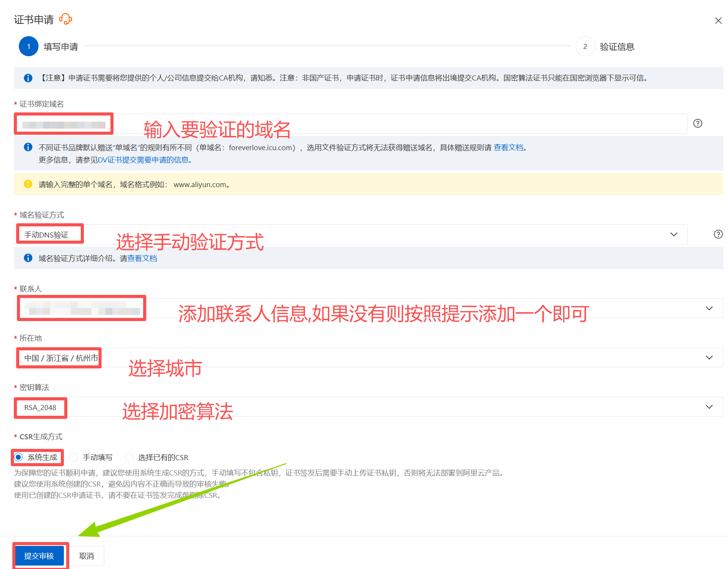
Task: Click the 证书申请 dialog title
Action: point(34,20)
